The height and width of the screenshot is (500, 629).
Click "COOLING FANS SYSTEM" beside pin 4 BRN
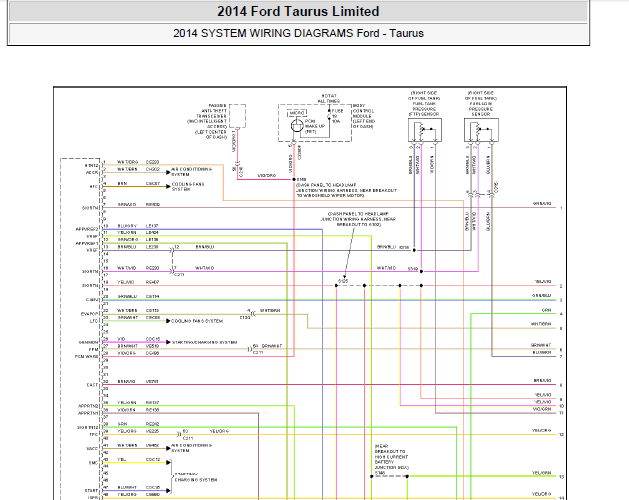188,187
